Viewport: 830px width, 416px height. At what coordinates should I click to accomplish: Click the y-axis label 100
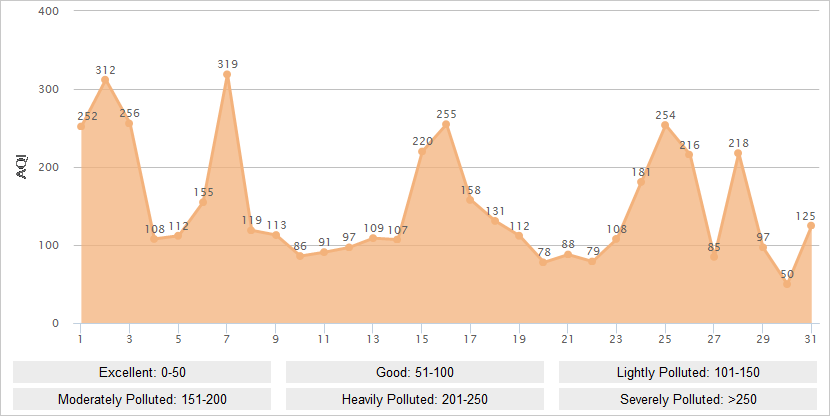click(49, 246)
